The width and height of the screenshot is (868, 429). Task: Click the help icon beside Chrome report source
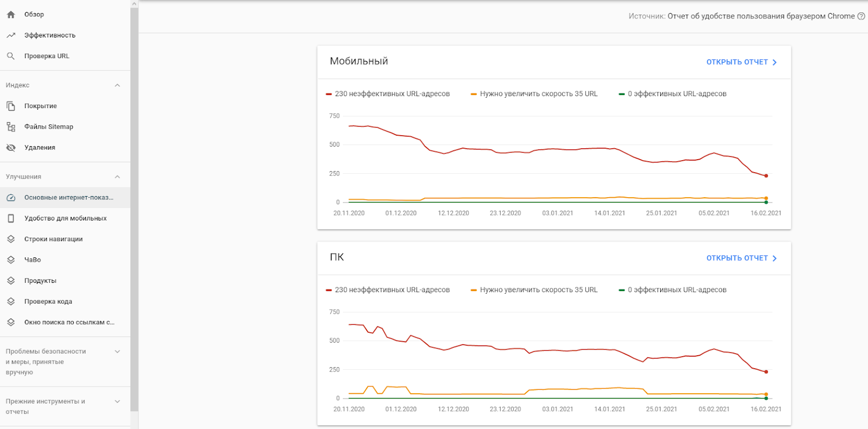[x=861, y=16]
